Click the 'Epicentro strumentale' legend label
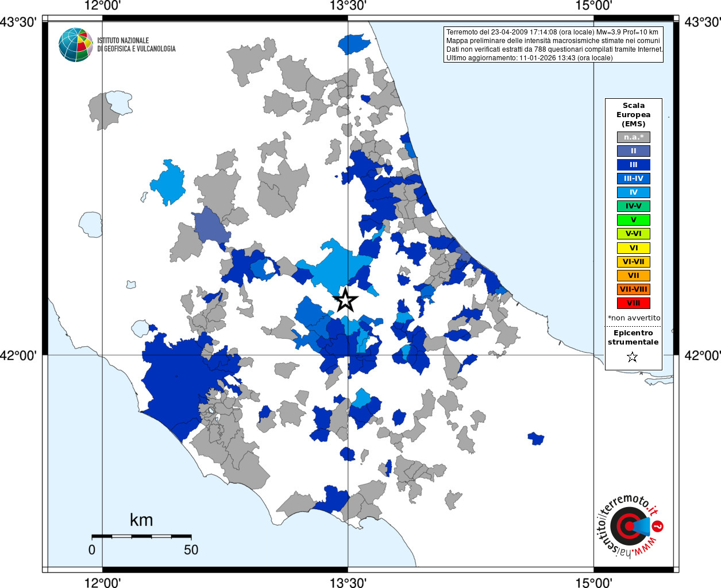This screenshot has width=721, height=588. click(x=633, y=338)
